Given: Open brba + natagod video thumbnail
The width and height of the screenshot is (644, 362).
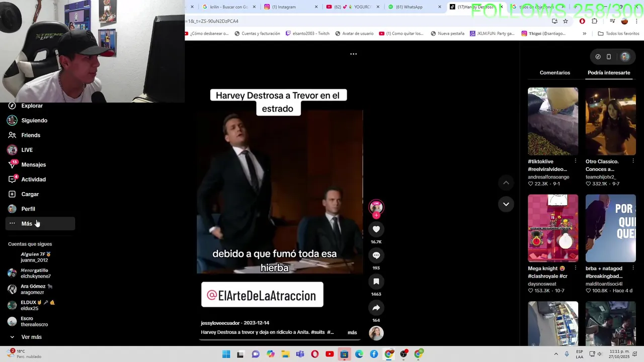Looking at the screenshot, I should pyautogui.click(x=610, y=228).
